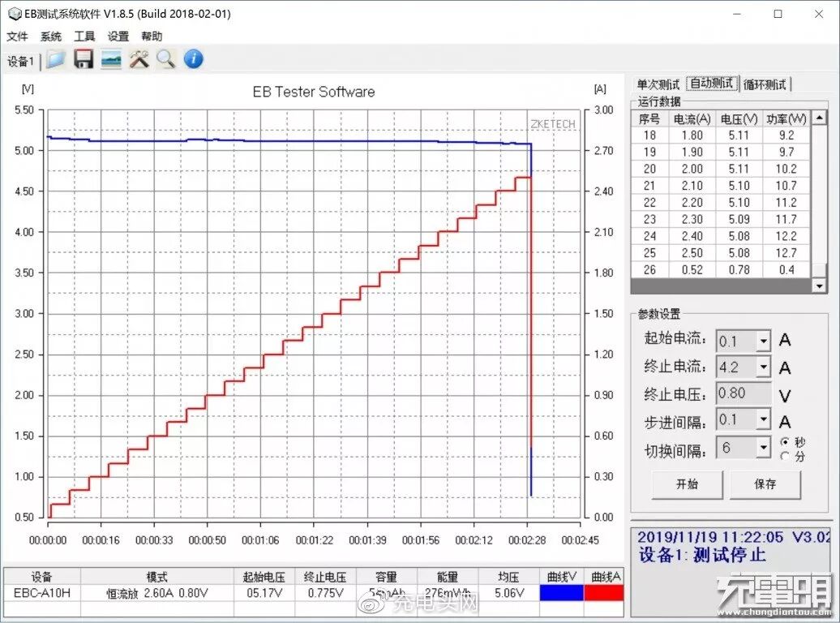This screenshot has height=623, width=840.
Task: Open the 工具 menu
Action: point(84,37)
